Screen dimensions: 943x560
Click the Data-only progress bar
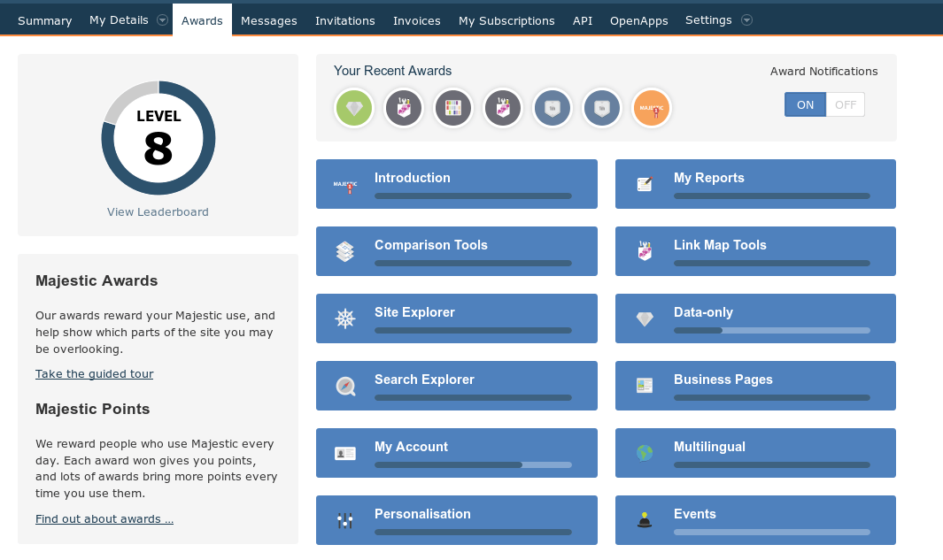(771, 331)
